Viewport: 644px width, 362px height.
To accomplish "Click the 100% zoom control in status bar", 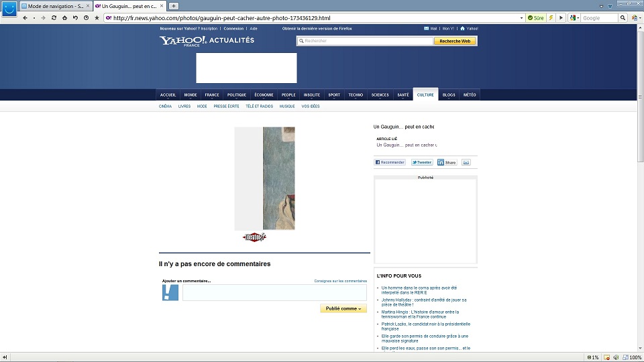I will point(632,357).
